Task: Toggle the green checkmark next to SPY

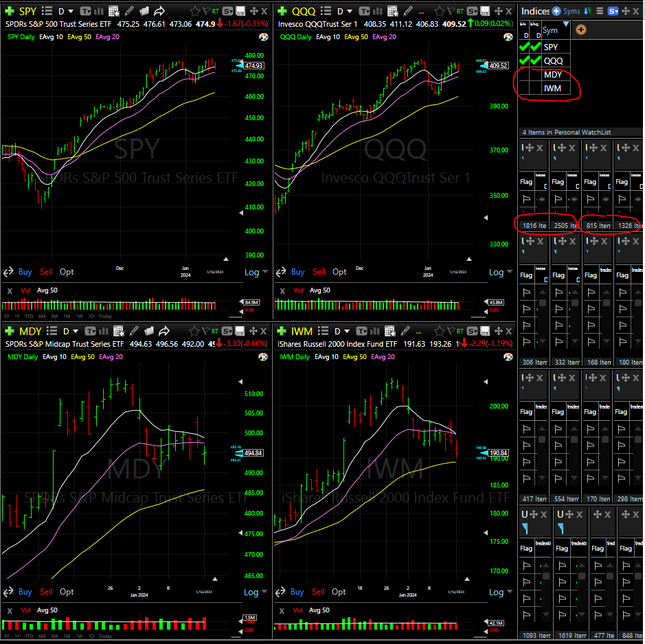Action: [523, 47]
